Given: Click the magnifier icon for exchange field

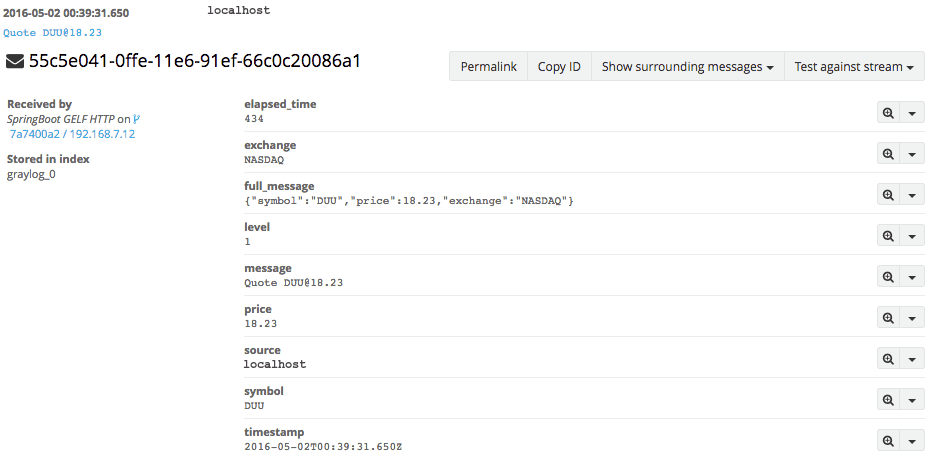Looking at the screenshot, I should tap(888, 154).
